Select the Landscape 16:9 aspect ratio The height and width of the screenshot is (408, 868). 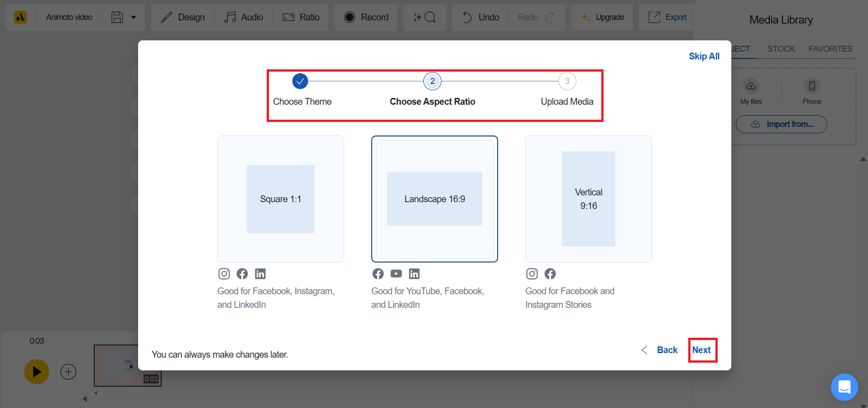[435, 199]
